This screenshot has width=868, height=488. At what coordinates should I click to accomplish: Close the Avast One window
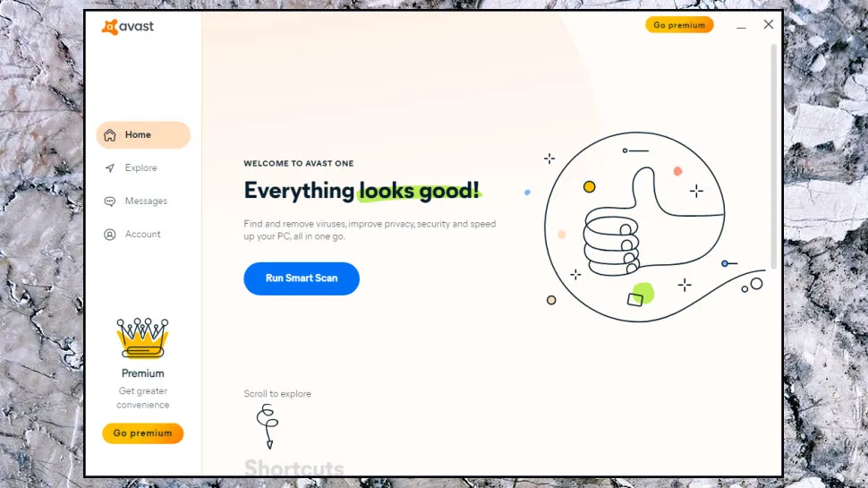[768, 25]
